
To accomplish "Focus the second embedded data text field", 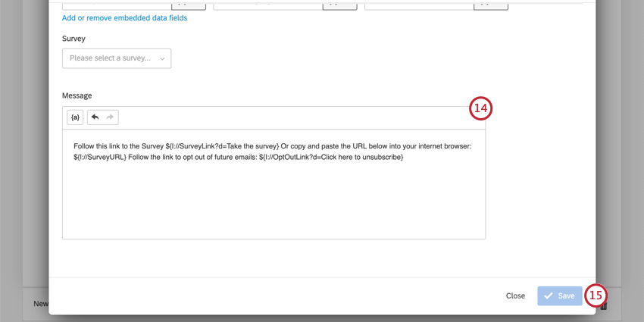I will (267, 5).
